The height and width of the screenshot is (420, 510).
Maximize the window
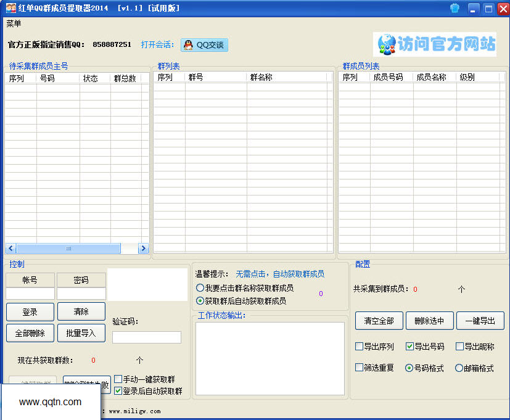click(488, 9)
